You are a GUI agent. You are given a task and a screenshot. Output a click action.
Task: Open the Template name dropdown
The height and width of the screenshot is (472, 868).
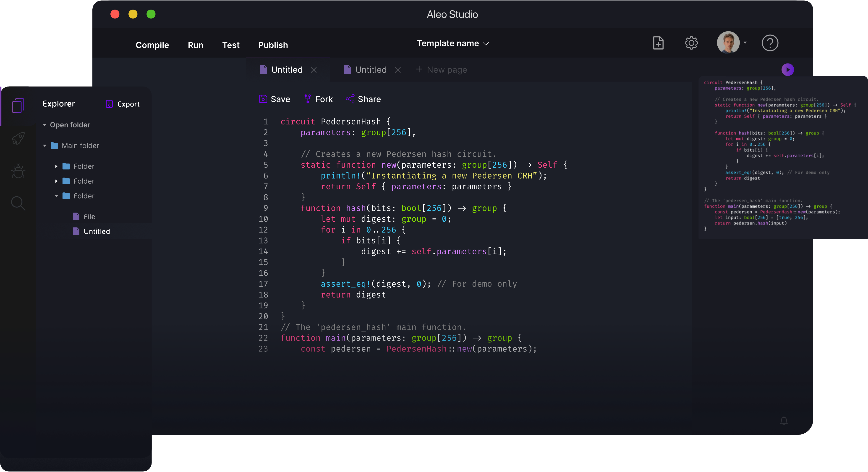pyautogui.click(x=452, y=43)
